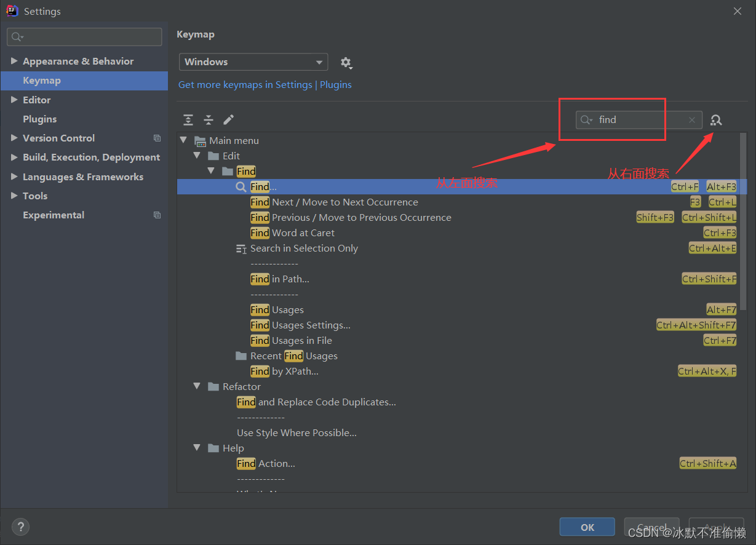The image size is (756, 545).
Task: Select Find and Replace Code Duplicates...
Action: pos(316,402)
